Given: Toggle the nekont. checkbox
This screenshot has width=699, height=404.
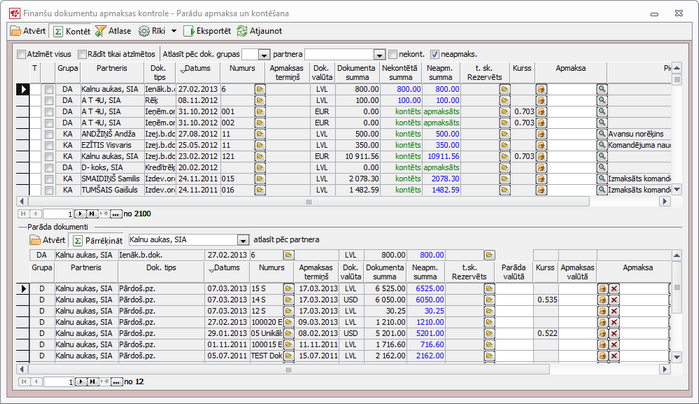Looking at the screenshot, I should [x=393, y=54].
